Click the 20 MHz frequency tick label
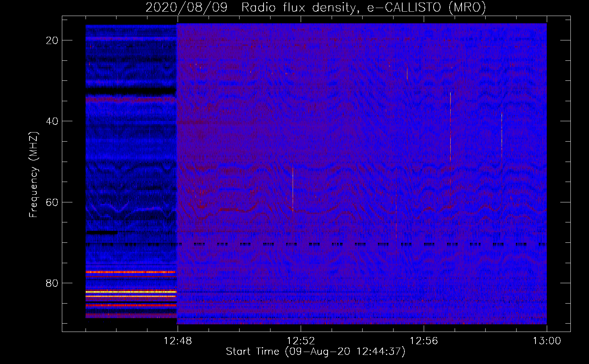 pos(52,40)
